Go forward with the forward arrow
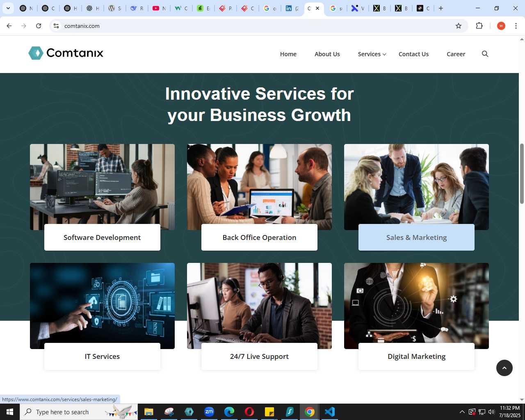This screenshot has width=525, height=420. 24,26
